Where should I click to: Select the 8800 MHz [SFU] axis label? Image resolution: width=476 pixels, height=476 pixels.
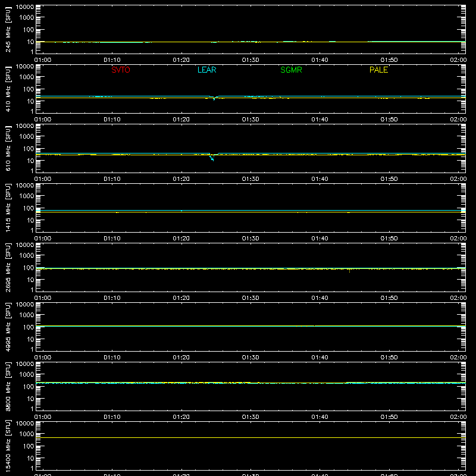point(8,387)
